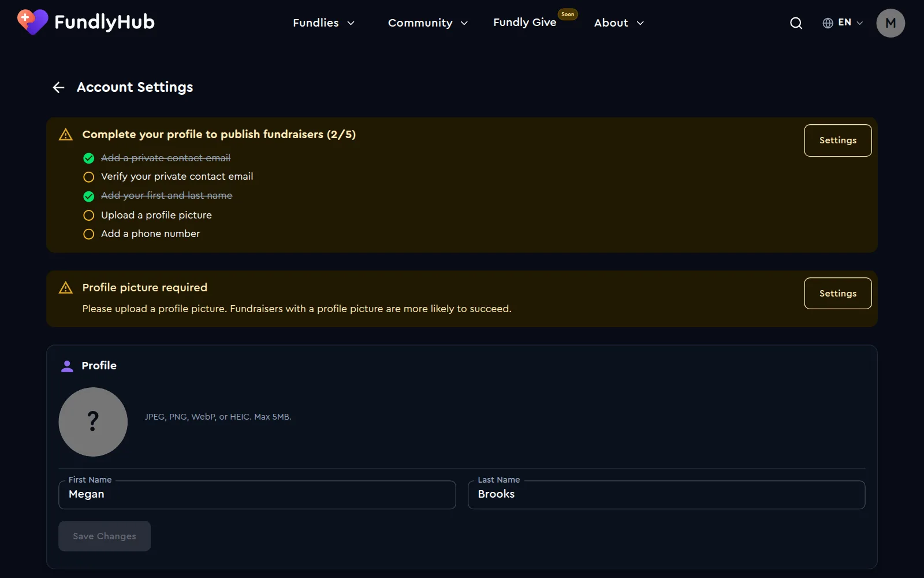Click the crossed-out Add your first and last name

click(x=166, y=196)
